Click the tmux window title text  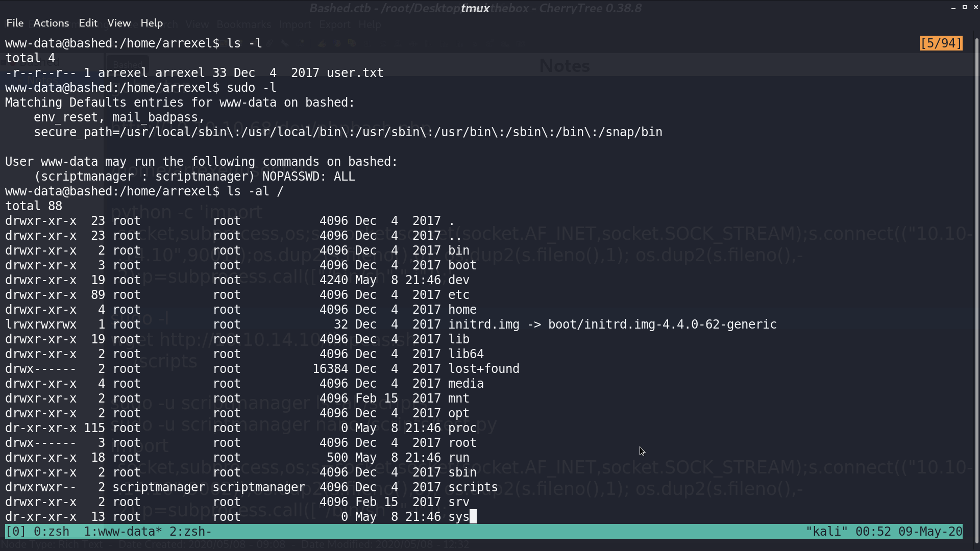pyautogui.click(x=475, y=8)
